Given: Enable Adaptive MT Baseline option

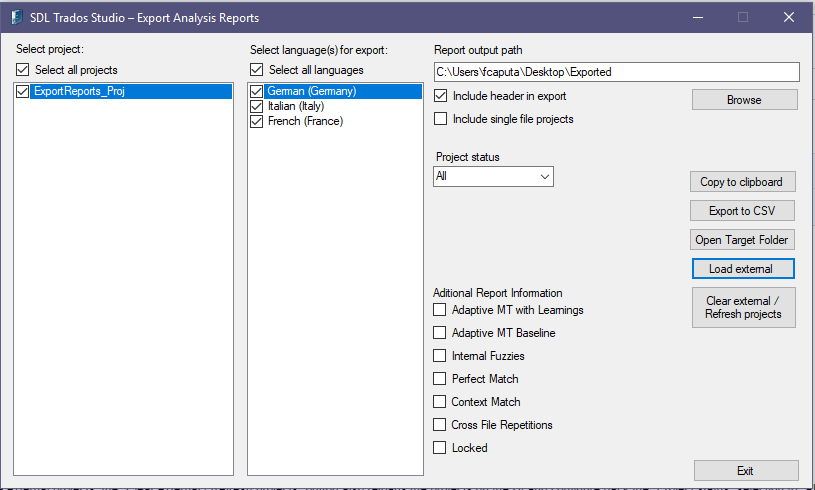Looking at the screenshot, I should pos(440,333).
